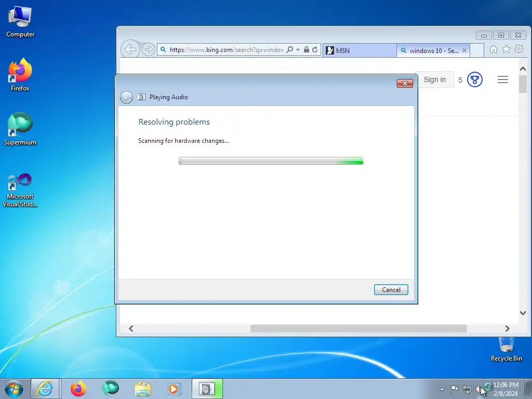The width and height of the screenshot is (532, 399).
Task: Expand the address bar autocomplete dropdown arrow
Action: click(x=298, y=49)
